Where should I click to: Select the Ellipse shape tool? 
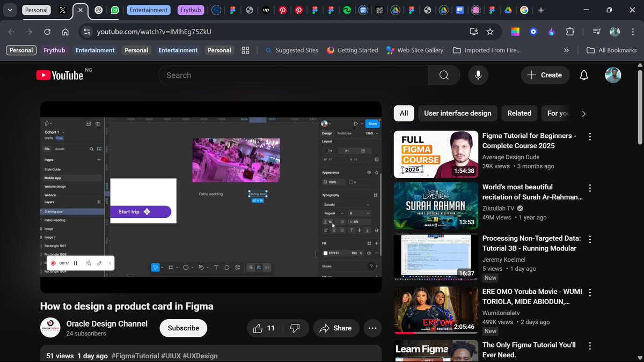click(186, 267)
